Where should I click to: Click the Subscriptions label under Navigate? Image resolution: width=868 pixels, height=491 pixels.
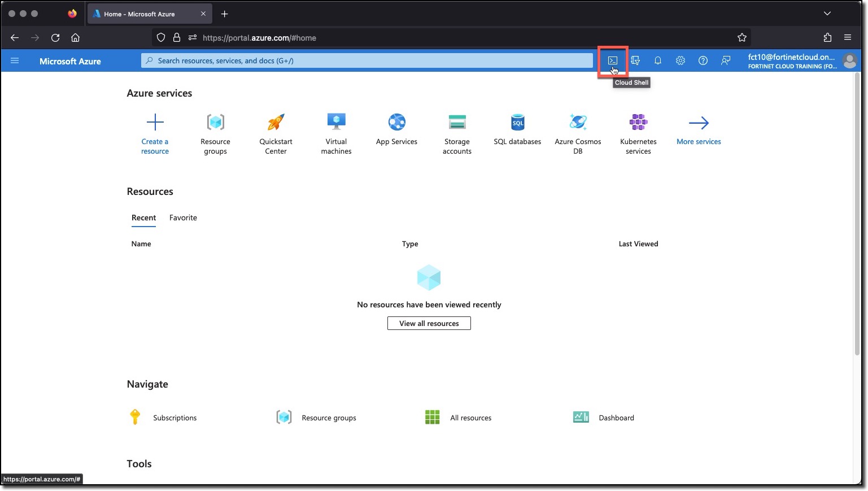click(x=175, y=418)
